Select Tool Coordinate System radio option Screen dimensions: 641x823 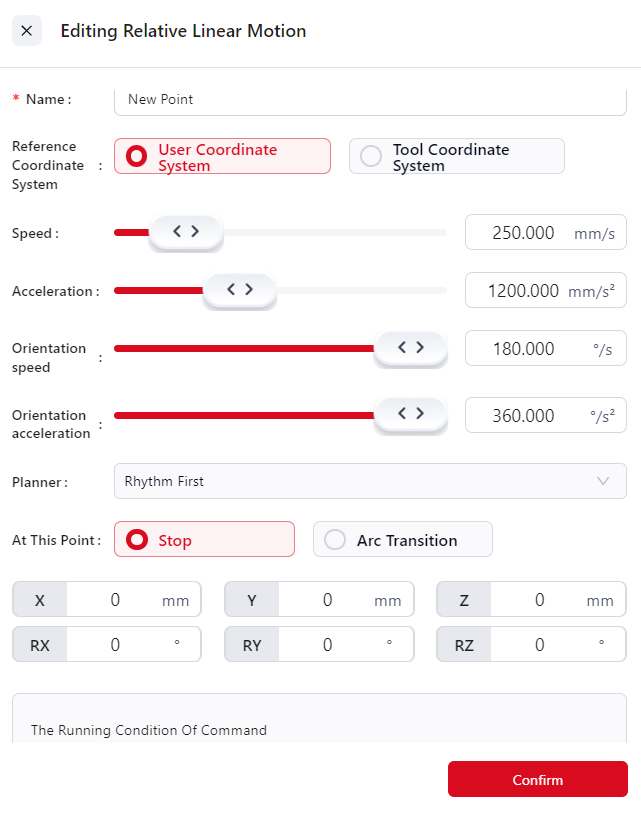pos(456,157)
